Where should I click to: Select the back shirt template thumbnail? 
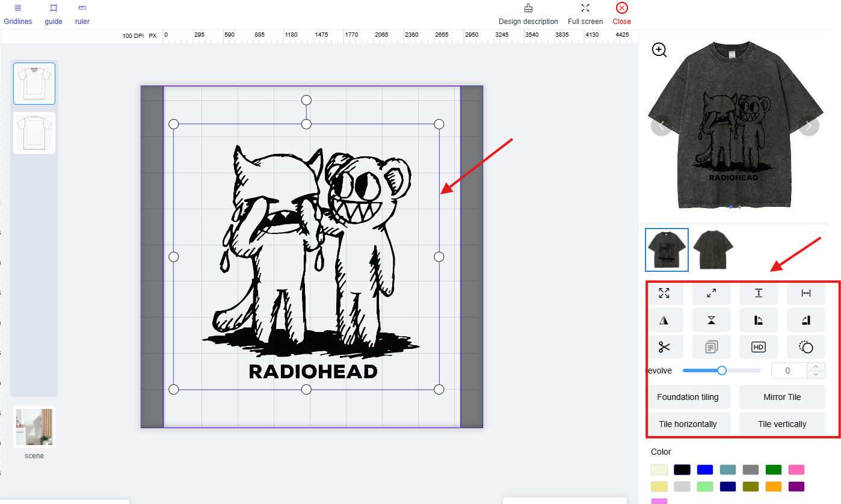point(34,133)
